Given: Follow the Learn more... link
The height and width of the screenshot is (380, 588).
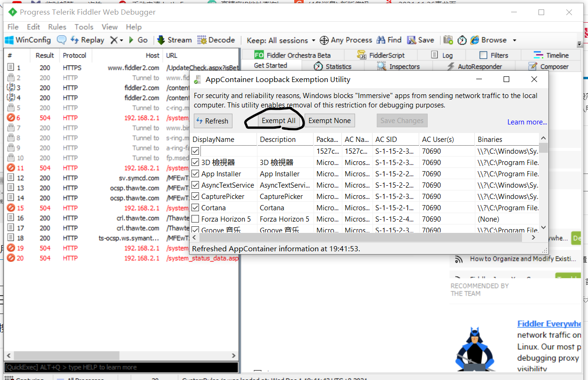Looking at the screenshot, I should click(527, 122).
